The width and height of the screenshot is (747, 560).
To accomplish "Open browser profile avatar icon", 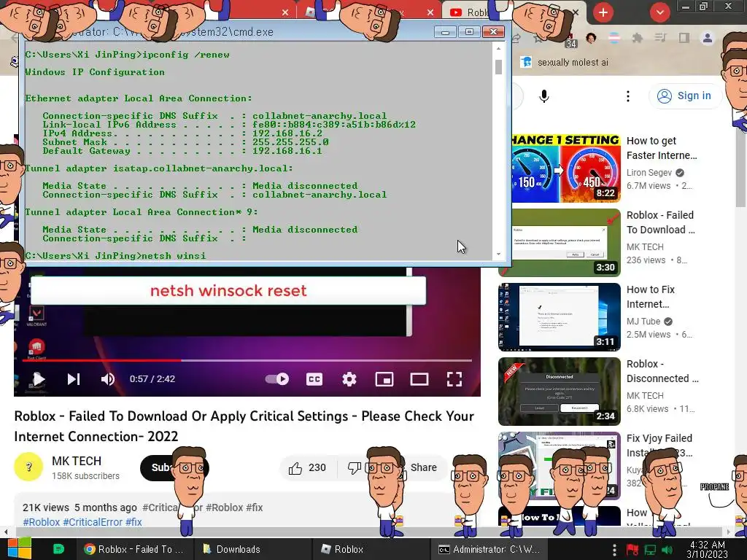I will click(x=708, y=38).
